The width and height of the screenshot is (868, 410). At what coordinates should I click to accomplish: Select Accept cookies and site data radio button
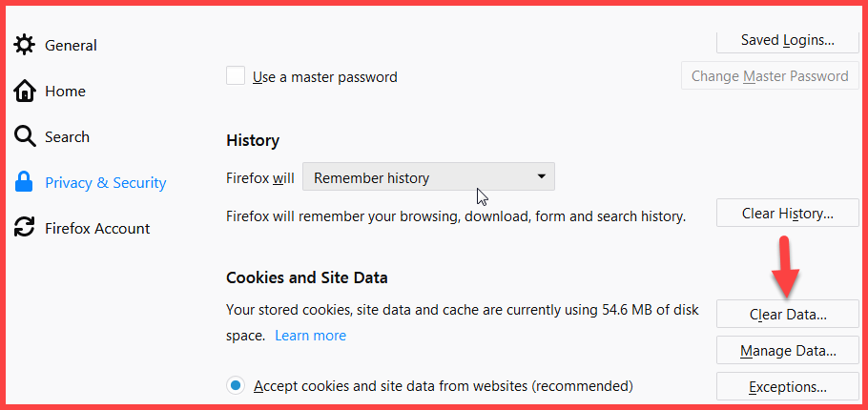[236, 385]
